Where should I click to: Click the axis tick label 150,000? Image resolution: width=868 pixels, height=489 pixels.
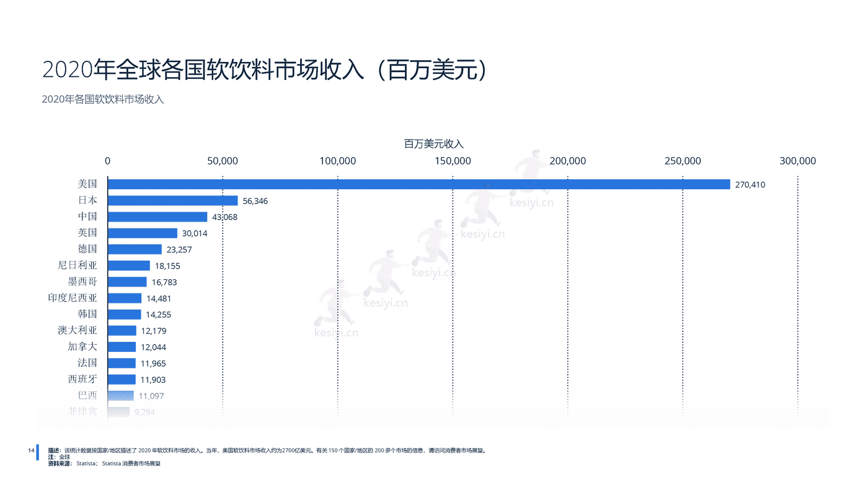[x=453, y=161]
